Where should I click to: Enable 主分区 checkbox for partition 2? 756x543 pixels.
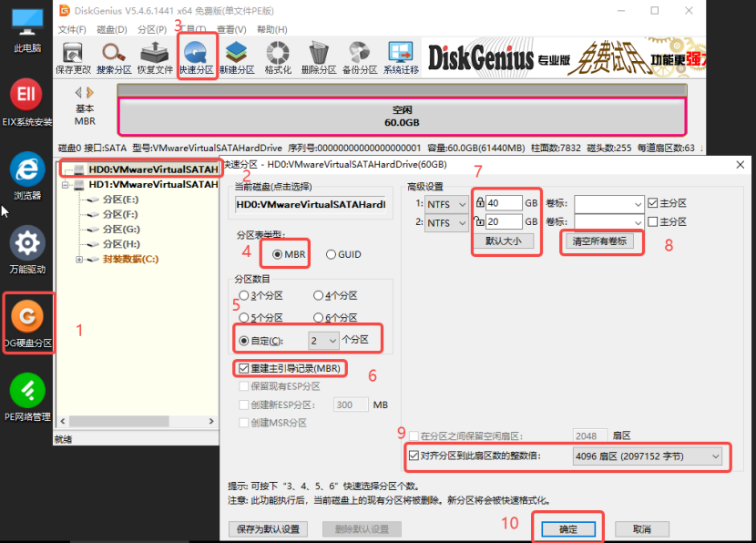(653, 221)
